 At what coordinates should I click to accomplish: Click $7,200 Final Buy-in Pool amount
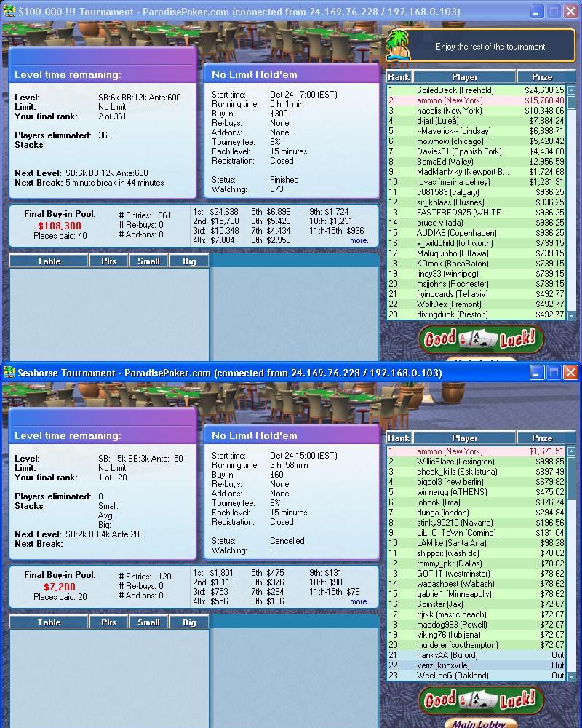coord(60,587)
